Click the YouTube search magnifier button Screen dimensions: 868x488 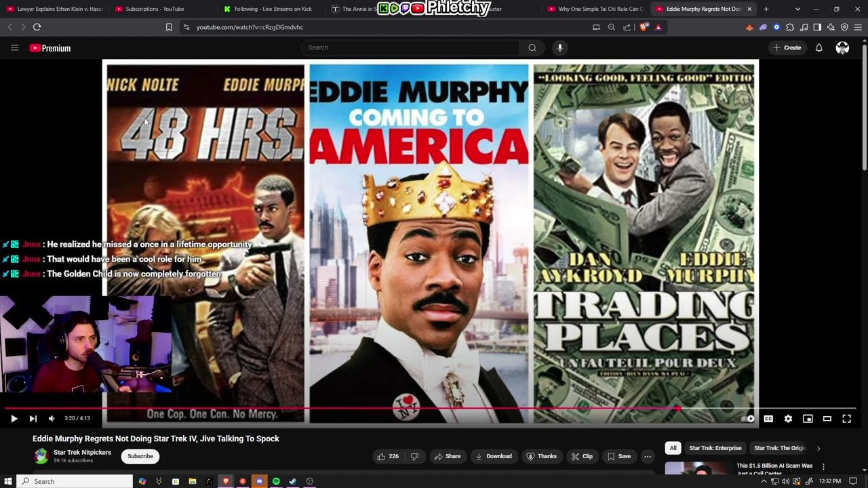(532, 47)
